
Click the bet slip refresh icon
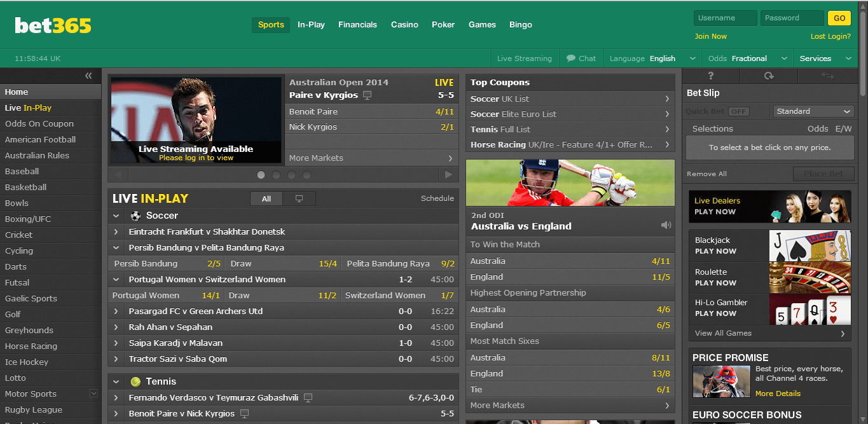pos(769,76)
